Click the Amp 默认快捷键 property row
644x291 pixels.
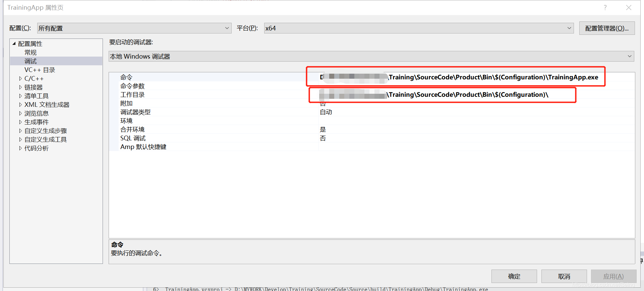point(372,147)
